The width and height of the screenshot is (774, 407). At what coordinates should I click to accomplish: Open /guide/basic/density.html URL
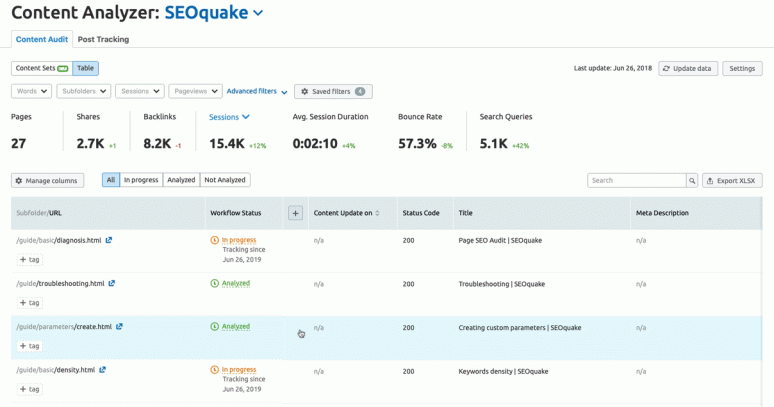[x=56, y=370]
